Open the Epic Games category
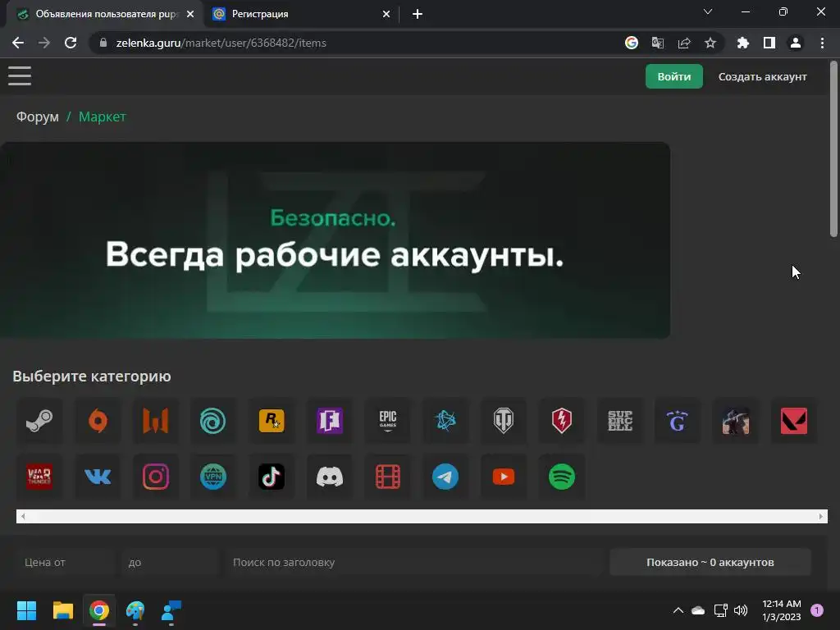Screen dimensions: 840x630 388,421
